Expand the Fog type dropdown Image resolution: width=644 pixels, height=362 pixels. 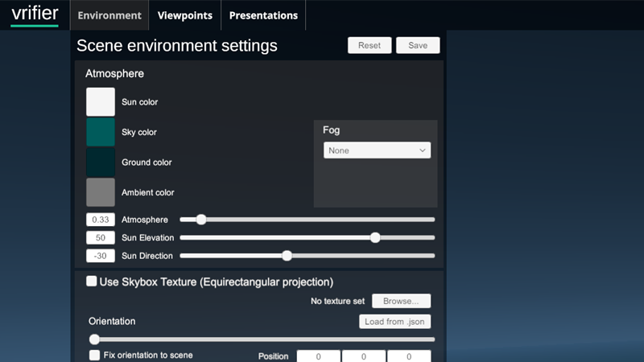pyautogui.click(x=377, y=150)
